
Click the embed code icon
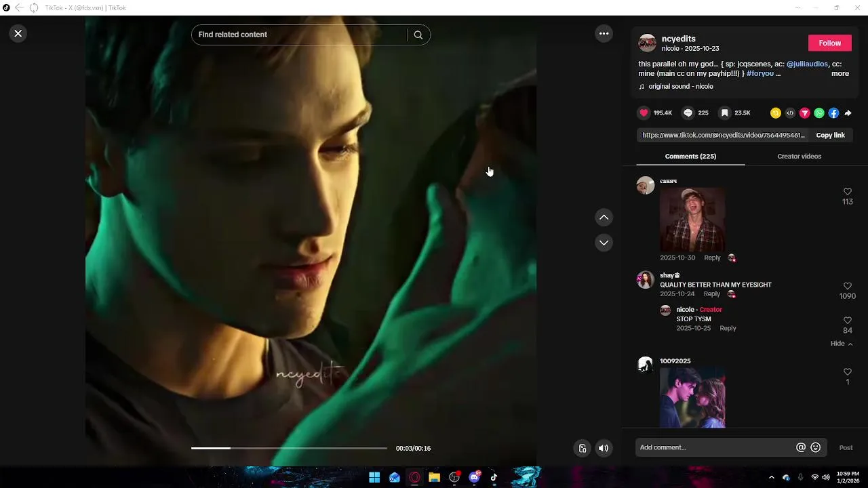pos(790,113)
